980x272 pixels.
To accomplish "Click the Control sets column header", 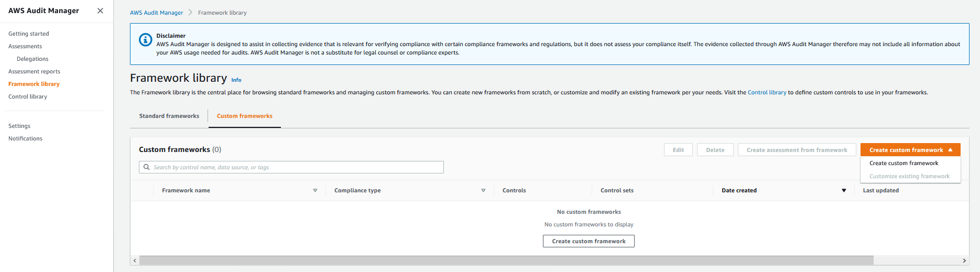I will tap(617, 190).
